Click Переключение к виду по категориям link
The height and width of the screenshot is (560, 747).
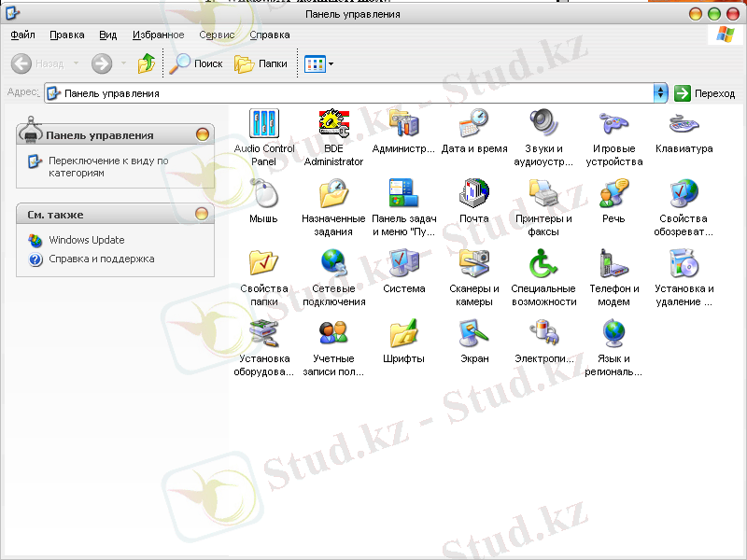(108, 167)
